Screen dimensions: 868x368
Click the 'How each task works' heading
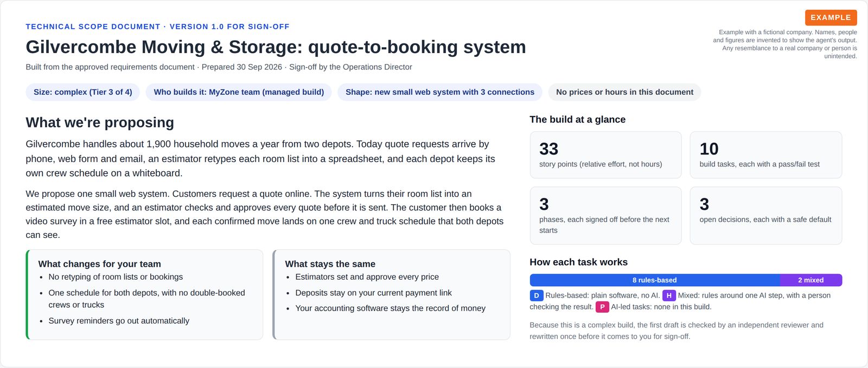pyautogui.click(x=579, y=262)
